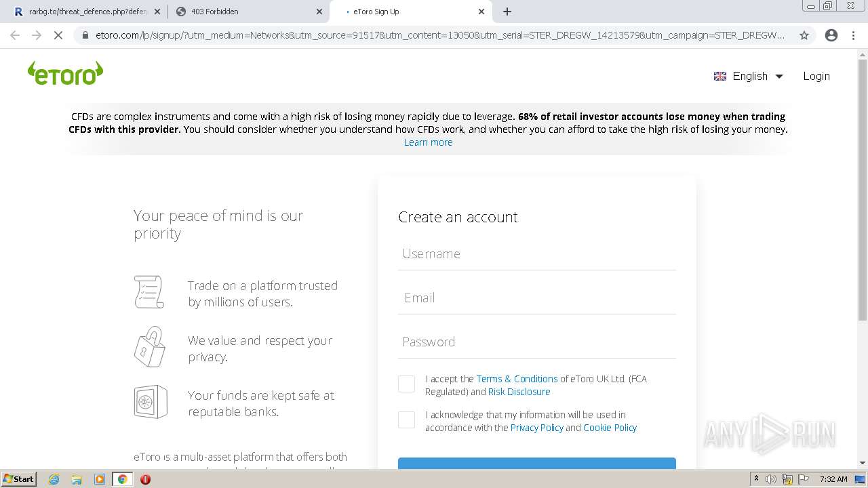Click the 7:32 AM clock
868x488 pixels.
tap(833, 479)
